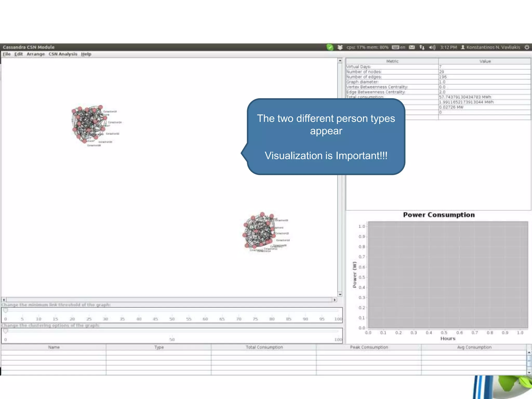
Task: Open the system settings gear icon
Action: 527,47
